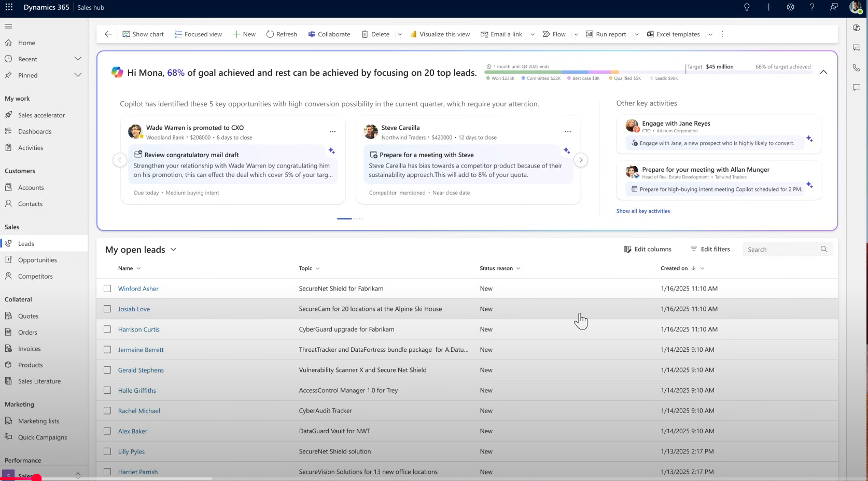Open the Created on column dropdown
868x481 pixels.
click(703, 268)
